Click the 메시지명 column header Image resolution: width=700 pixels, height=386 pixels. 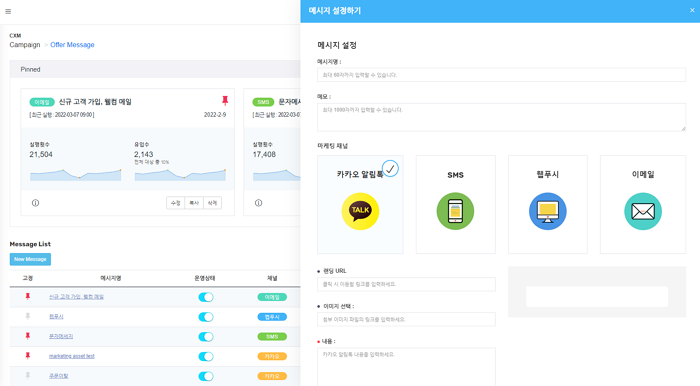point(111,278)
